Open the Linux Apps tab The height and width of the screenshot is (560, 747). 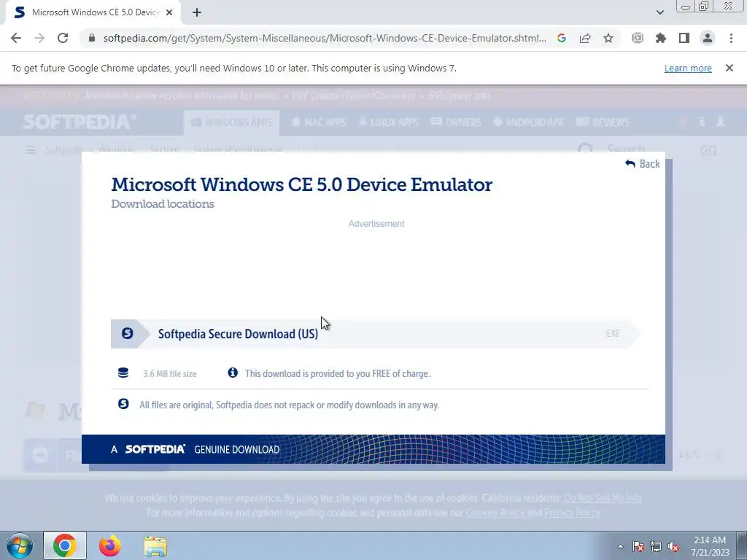click(388, 122)
